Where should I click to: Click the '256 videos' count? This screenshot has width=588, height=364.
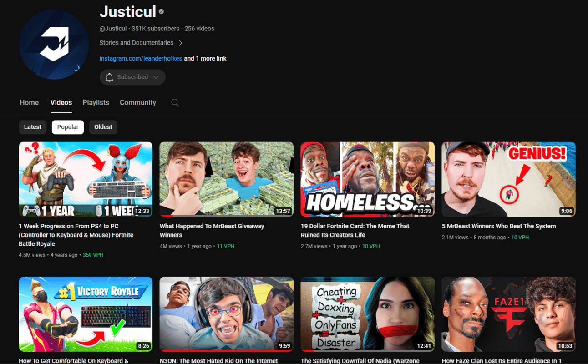click(199, 29)
